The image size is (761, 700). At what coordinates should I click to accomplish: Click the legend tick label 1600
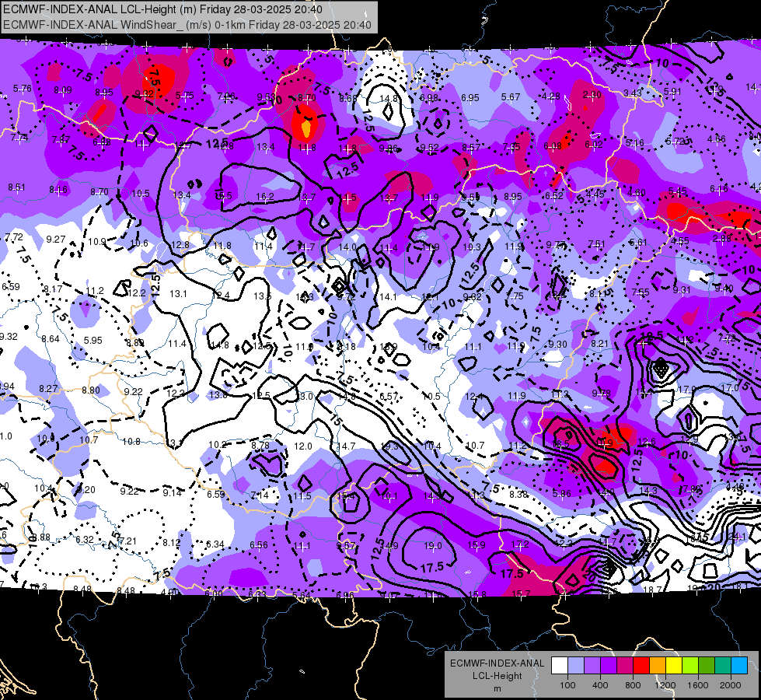[698, 685]
